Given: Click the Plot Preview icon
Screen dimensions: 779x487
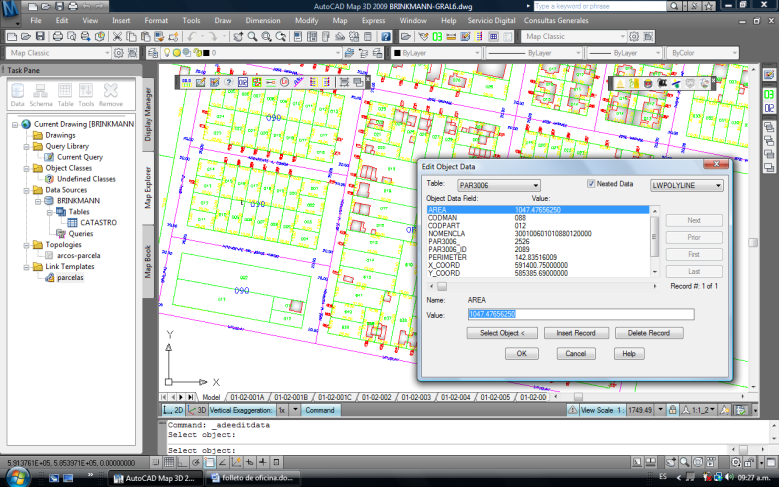Looking at the screenshot, I should [72, 36].
